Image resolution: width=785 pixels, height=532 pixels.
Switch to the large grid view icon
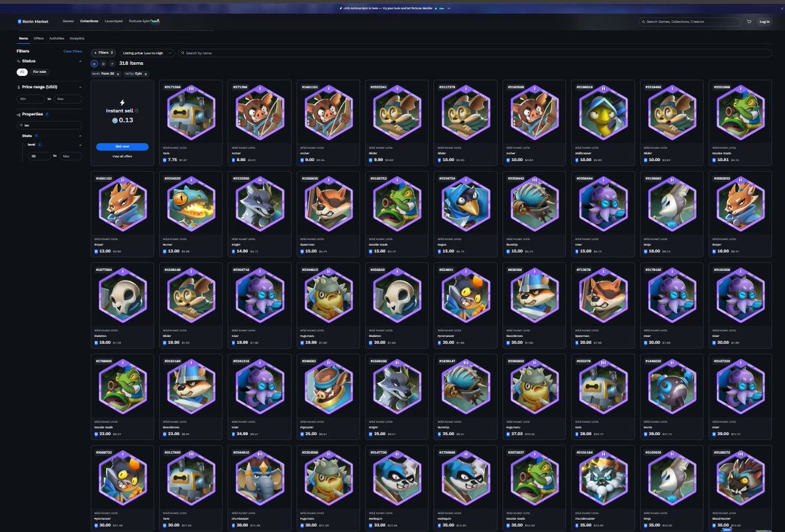[95, 63]
